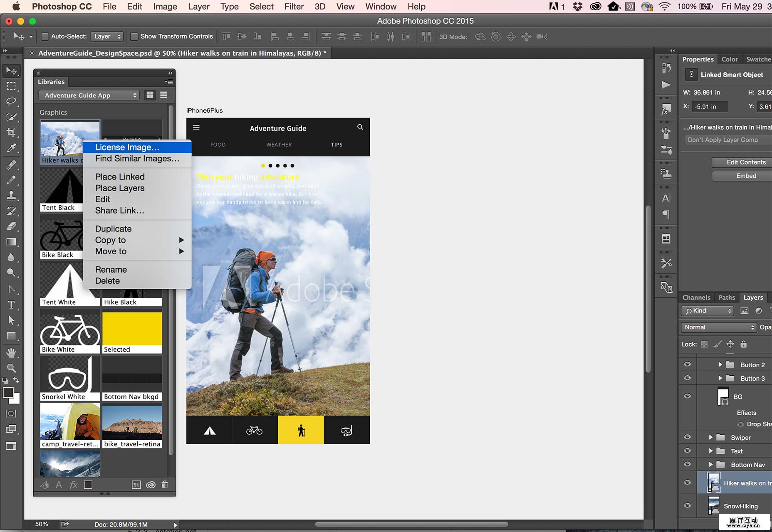772x532 pixels.
Task: Click the search icon in Adventure Guide header
Action: 360,127
